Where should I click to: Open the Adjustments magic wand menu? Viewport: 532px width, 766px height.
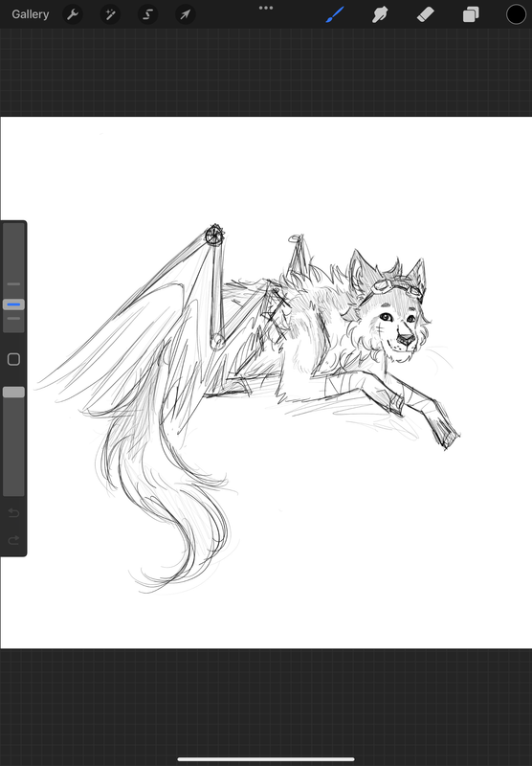110,14
